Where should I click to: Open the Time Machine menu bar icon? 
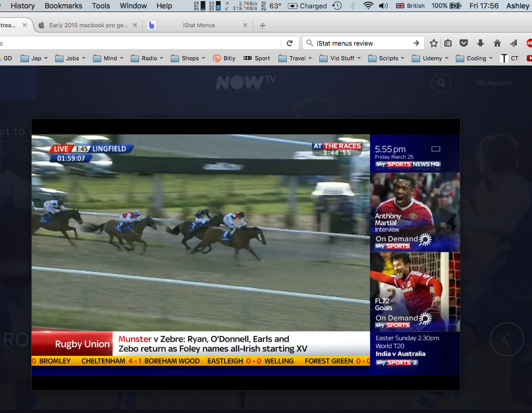click(337, 6)
